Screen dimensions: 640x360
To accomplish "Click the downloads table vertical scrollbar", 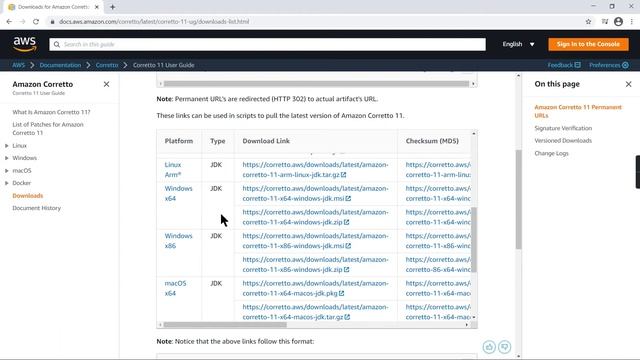I will (474, 240).
